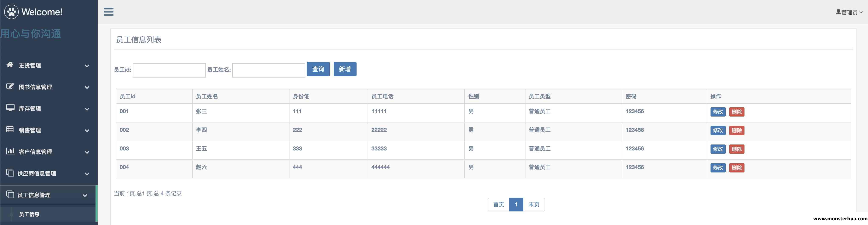Click the ID card cell 333

(x=328, y=150)
